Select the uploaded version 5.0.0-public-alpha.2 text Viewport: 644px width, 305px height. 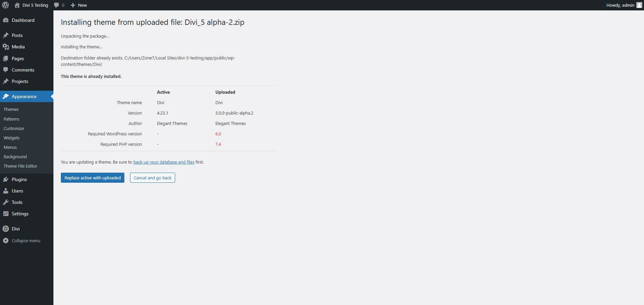234,113
